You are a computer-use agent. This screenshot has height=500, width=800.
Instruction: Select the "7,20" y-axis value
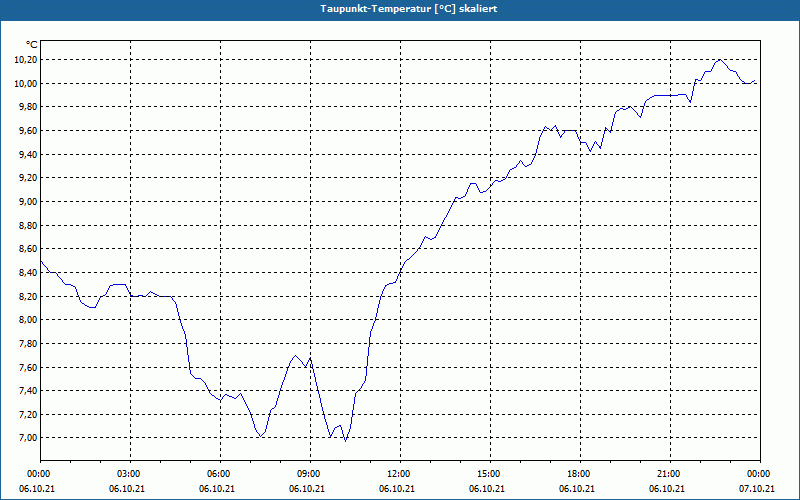point(28,414)
